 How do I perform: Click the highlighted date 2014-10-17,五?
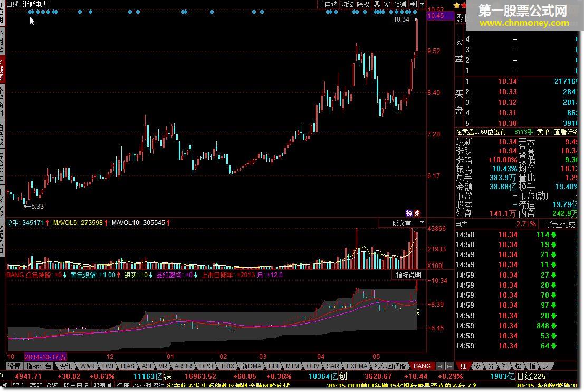tap(45, 357)
